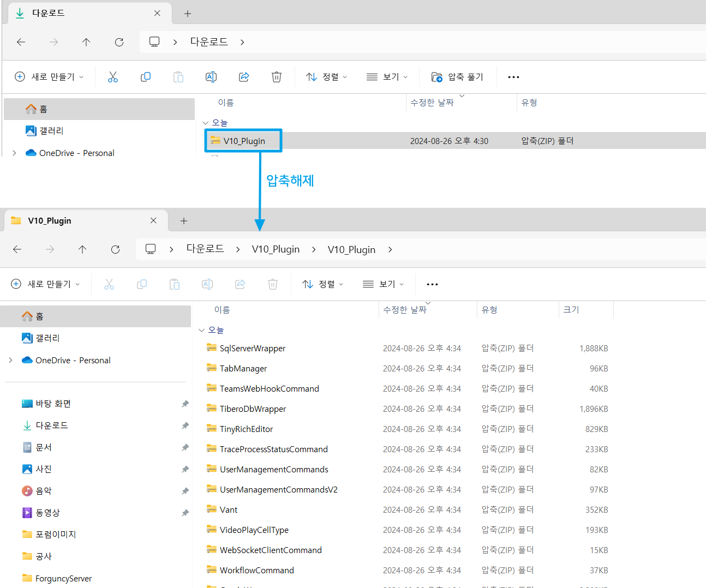The width and height of the screenshot is (706, 588).
Task: Click the Rename icon in top toolbar
Action: tap(211, 77)
